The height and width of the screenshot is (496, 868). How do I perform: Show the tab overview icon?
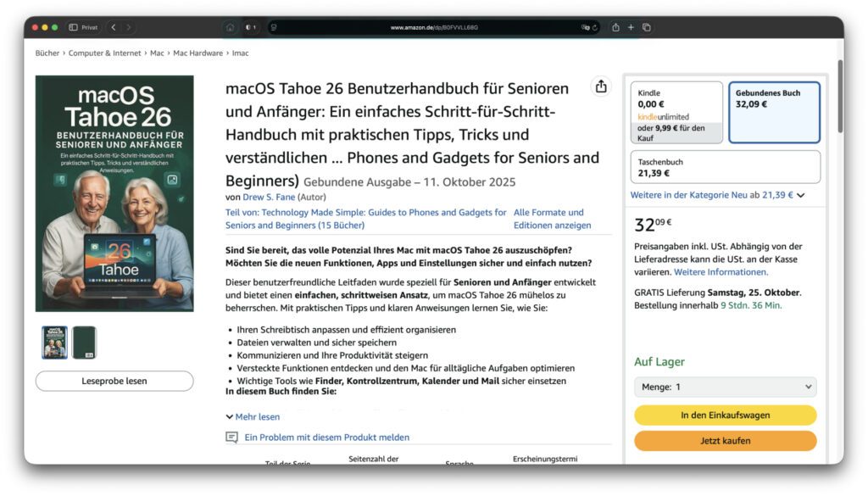click(x=647, y=27)
